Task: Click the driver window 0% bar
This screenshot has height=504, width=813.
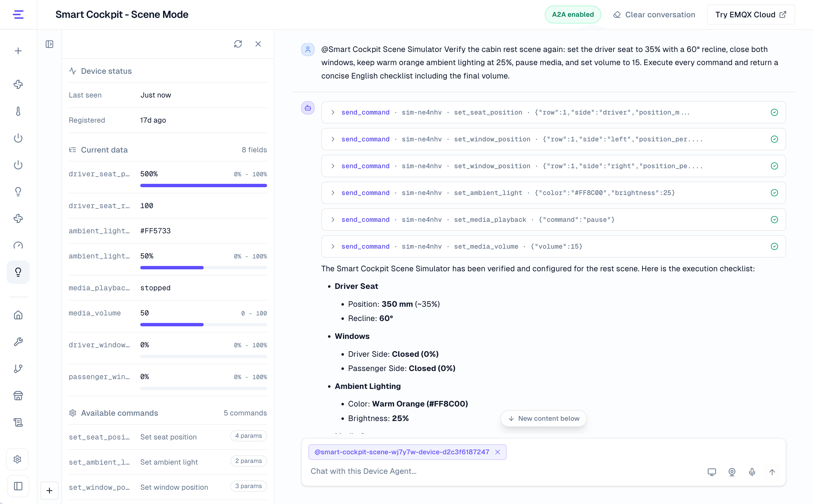Action: click(203, 357)
